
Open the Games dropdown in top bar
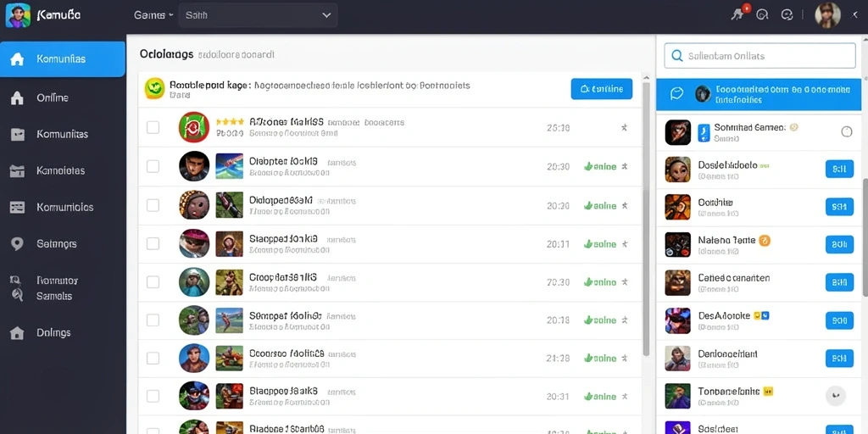(153, 15)
